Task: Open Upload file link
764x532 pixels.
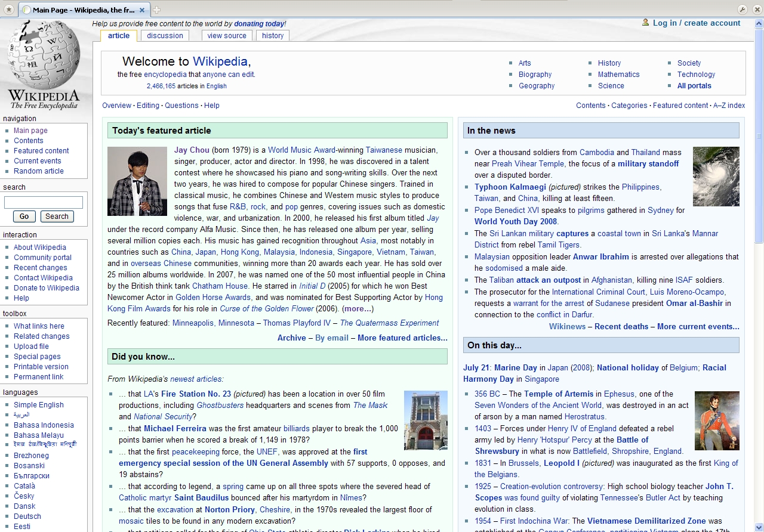Action: click(31, 347)
